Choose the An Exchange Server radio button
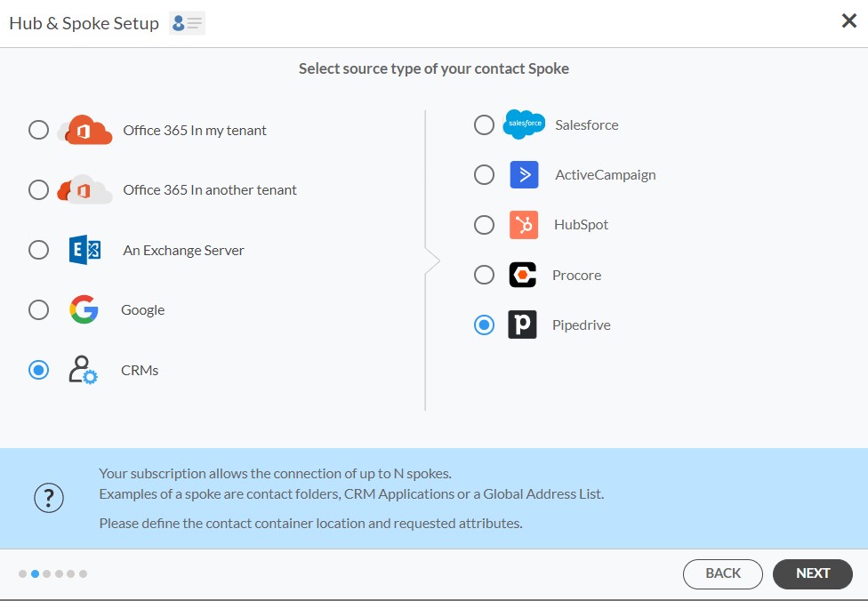The height and width of the screenshot is (601, 868). (x=38, y=250)
